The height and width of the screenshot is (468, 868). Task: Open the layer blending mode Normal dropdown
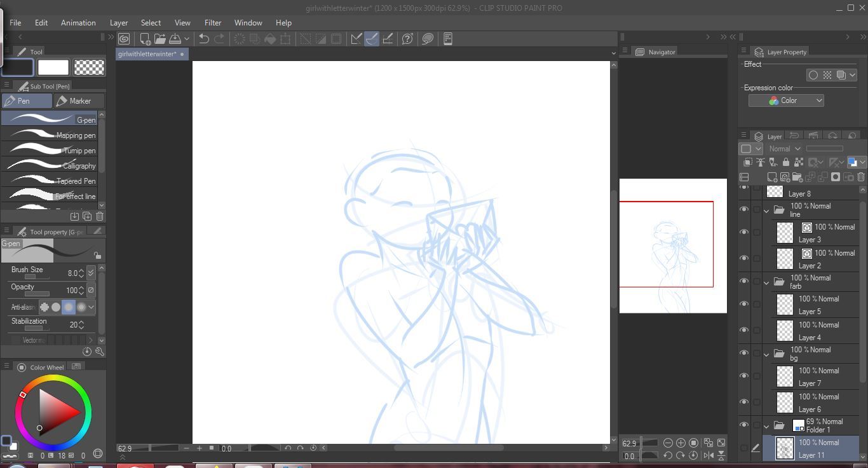pos(785,149)
